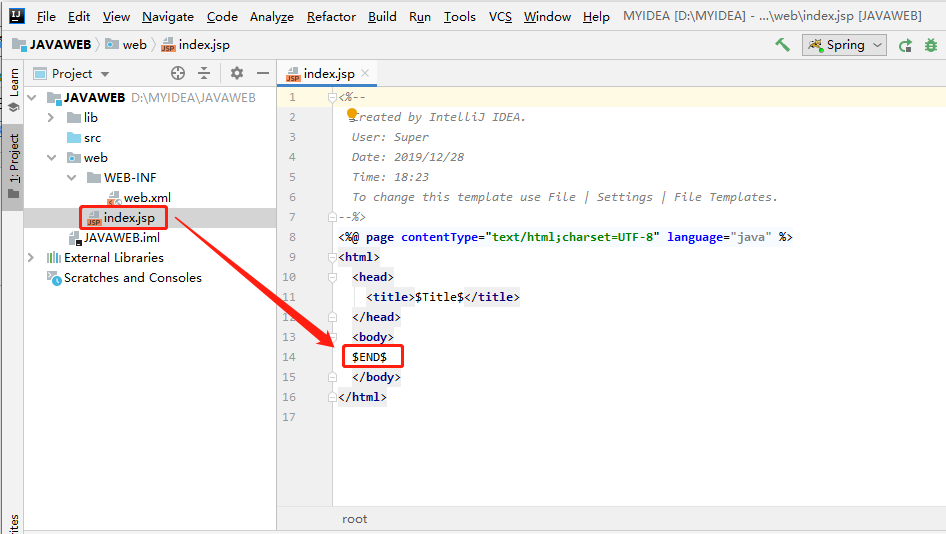Open the Build menu
The height and width of the screenshot is (534, 946).
pyautogui.click(x=382, y=17)
